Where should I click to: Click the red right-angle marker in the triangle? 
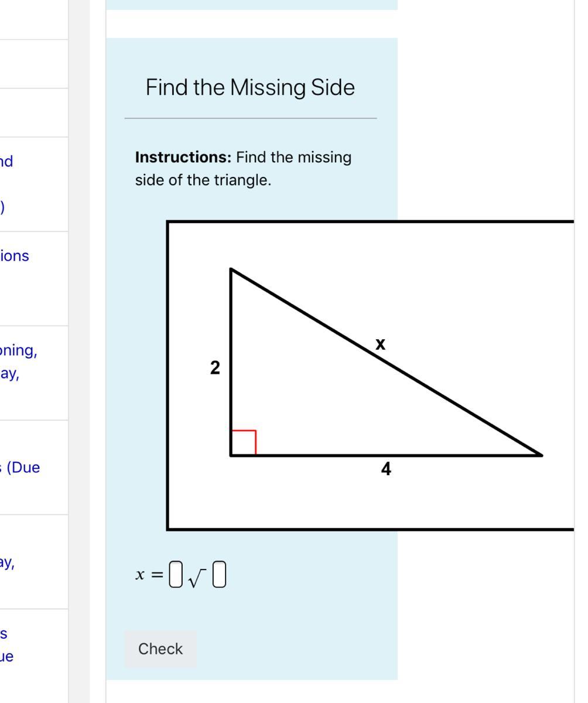click(244, 442)
